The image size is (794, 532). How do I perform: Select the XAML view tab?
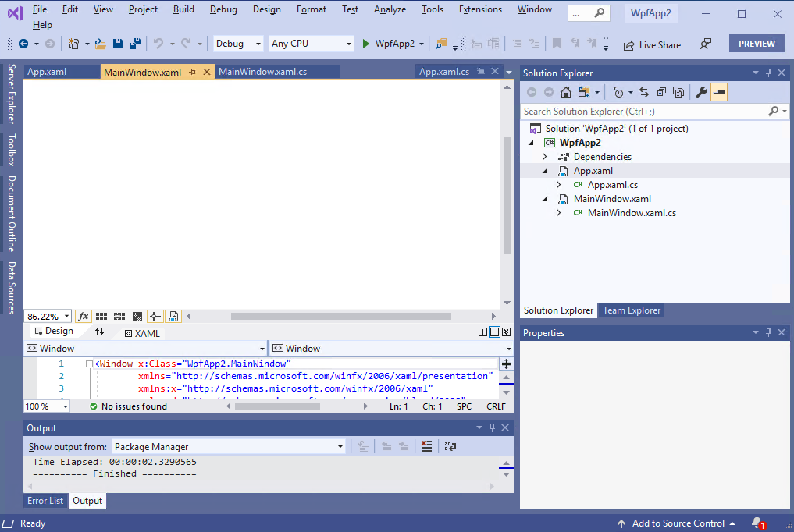pyautogui.click(x=142, y=334)
